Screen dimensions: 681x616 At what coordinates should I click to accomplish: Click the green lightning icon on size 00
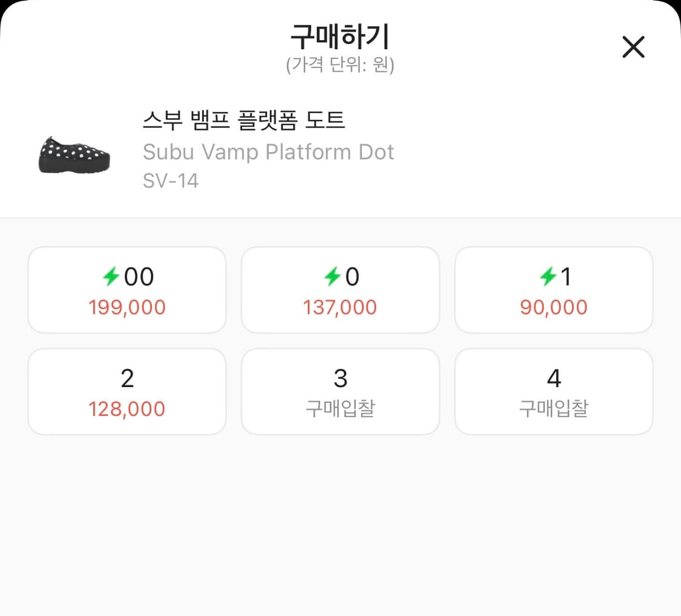pos(112,277)
